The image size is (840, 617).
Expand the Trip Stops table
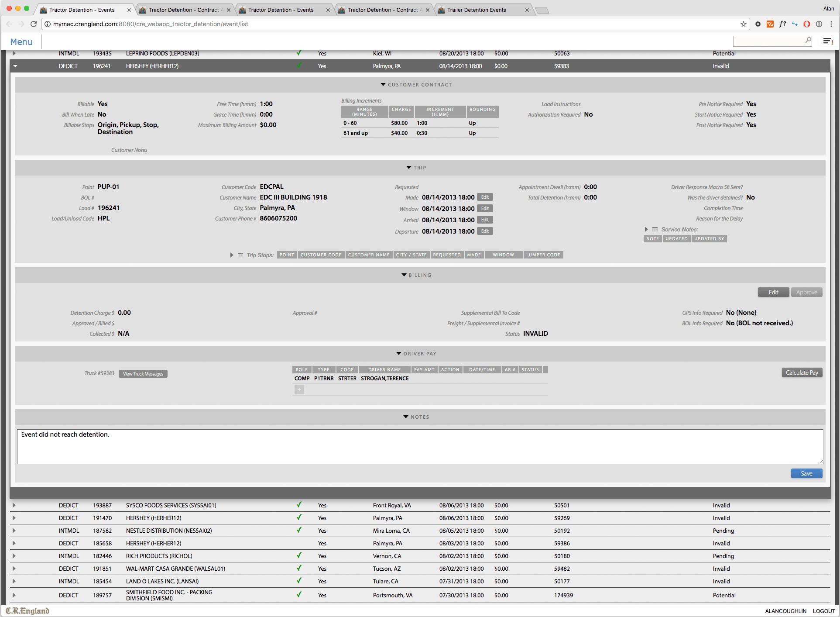pyautogui.click(x=232, y=255)
